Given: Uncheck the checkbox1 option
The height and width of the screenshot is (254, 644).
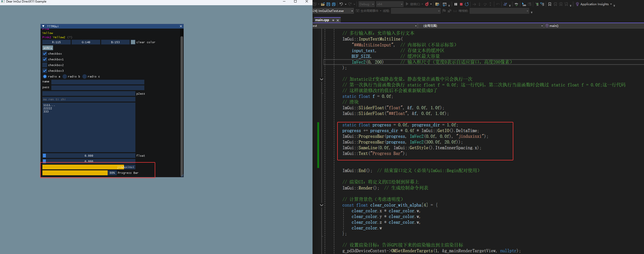Looking at the screenshot, I should [45, 59].
